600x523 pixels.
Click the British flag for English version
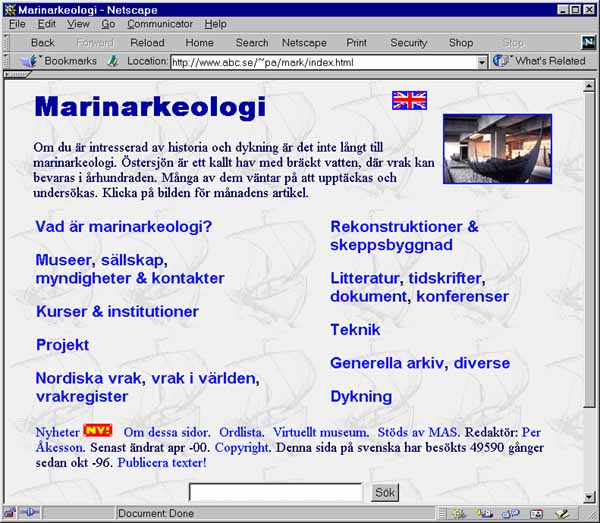click(409, 101)
